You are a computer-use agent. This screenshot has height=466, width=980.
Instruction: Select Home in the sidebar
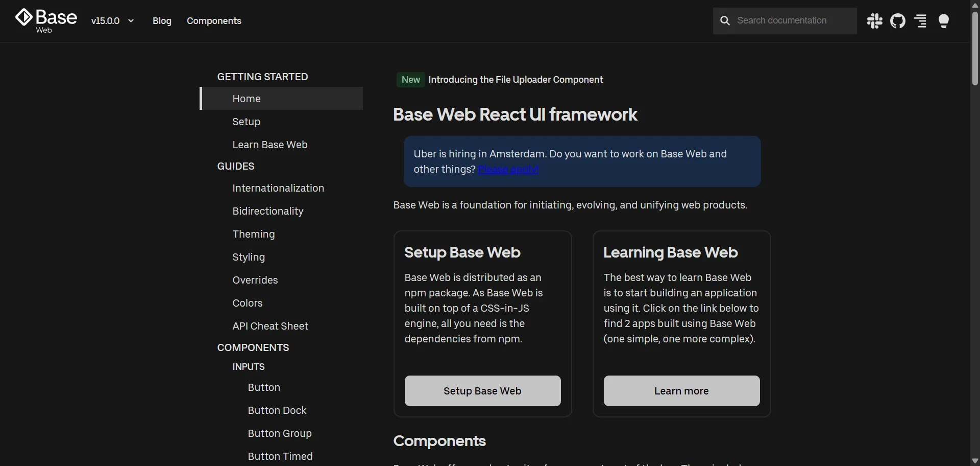tap(281, 99)
